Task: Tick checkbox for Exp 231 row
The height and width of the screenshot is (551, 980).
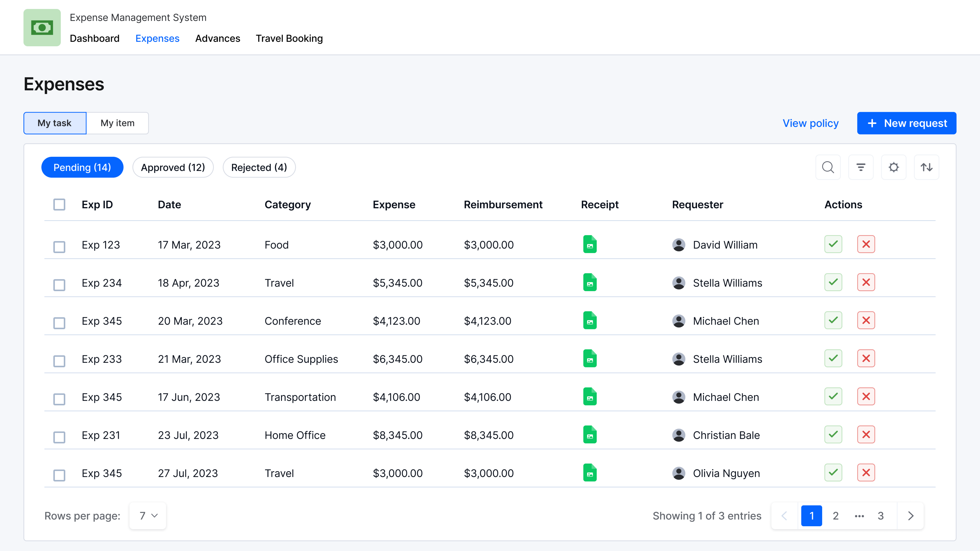Action: [x=59, y=437]
